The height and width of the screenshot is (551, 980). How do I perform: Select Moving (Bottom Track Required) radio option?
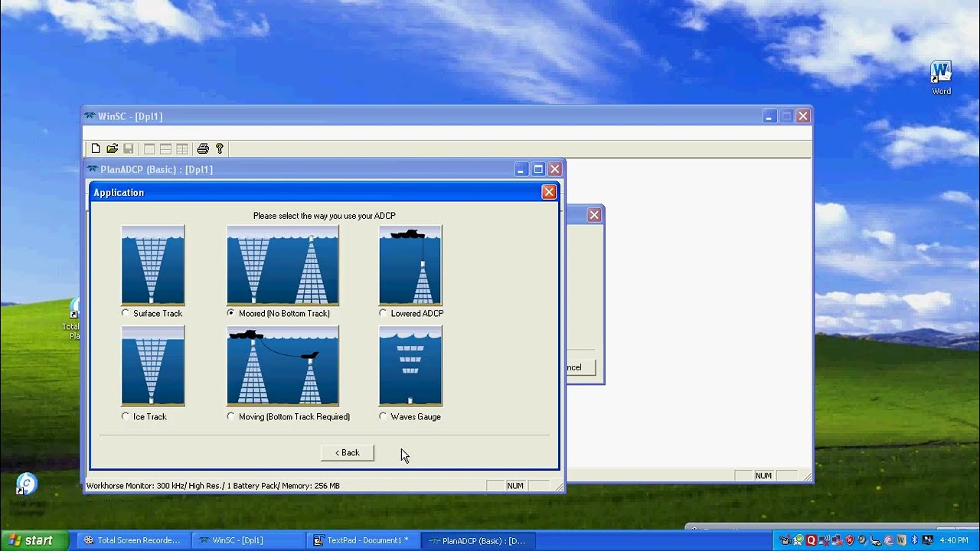(x=231, y=416)
